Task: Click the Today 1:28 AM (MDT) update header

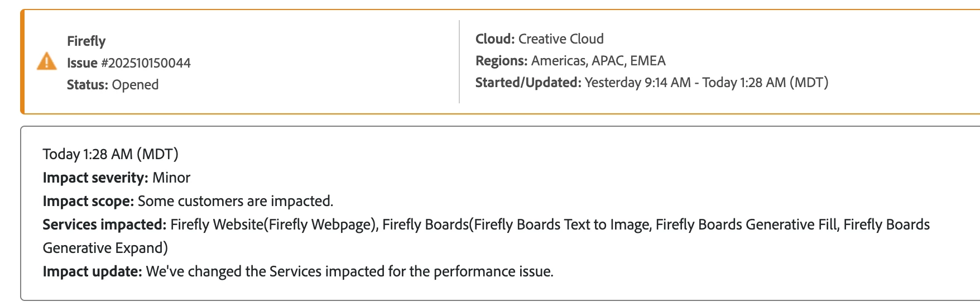Action: 111,154
